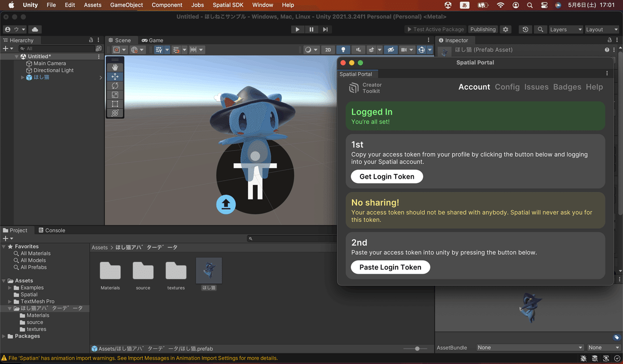The width and height of the screenshot is (623, 364).
Task: Click the Play button
Action: [x=297, y=30]
